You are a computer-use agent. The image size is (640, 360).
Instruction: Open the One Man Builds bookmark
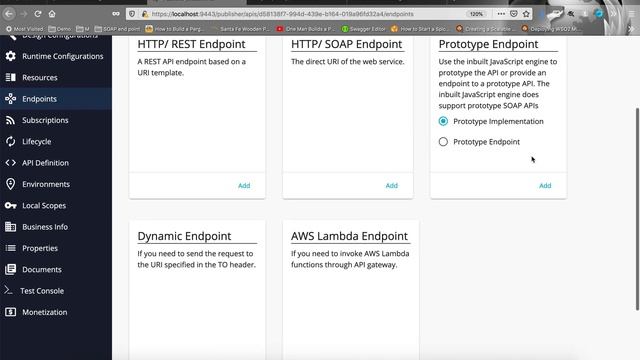(x=305, y=29)
